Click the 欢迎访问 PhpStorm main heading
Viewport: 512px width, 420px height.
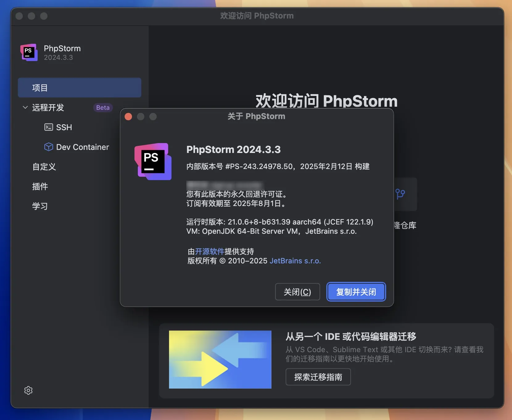(x=327, y=101)
